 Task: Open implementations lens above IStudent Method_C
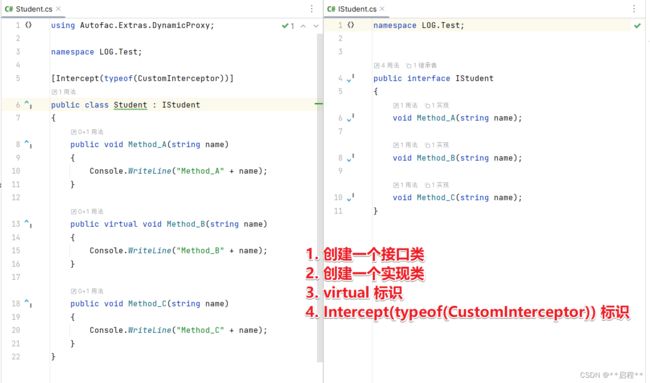pyautogui.click(x=437, y=185)
